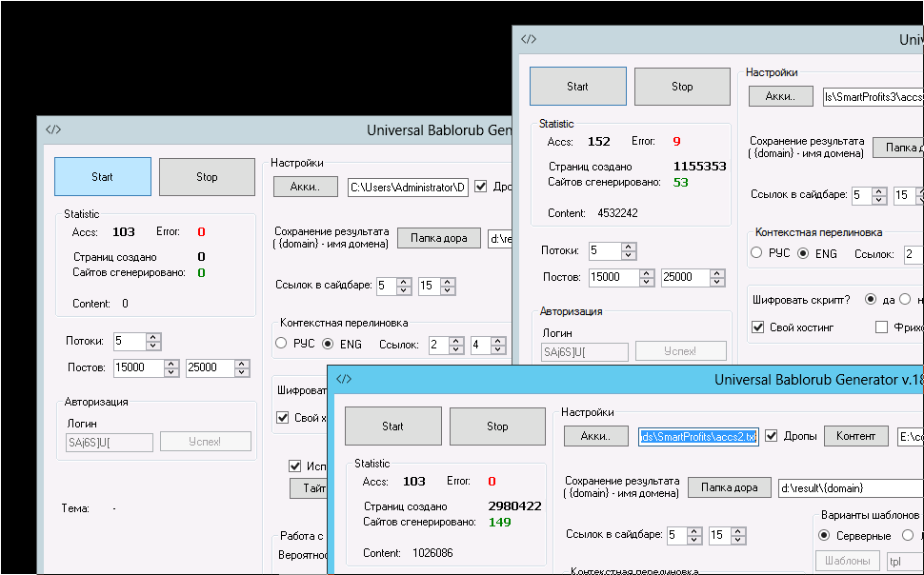Image resolution: width=924 pixels, height=575 pixels.
Task: Decrease sidebar links 15 value in left window
Action: click(x=448, y=290)
